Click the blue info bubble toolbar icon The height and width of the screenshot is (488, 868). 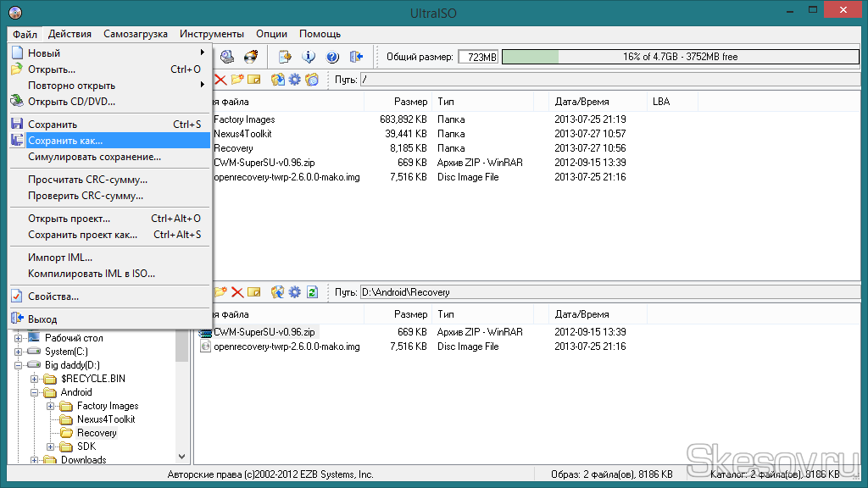(309, 57)
